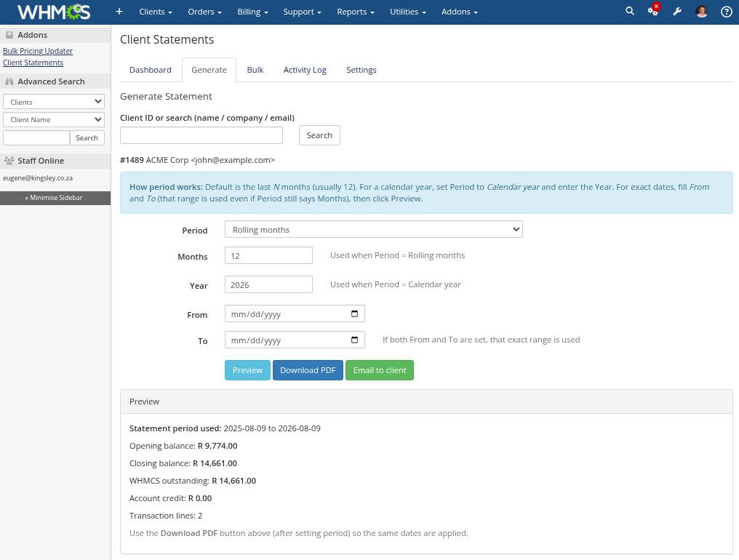This screenshot has width=739, height=560.
Task: Click the Client Statements sidebar link
Action: point(33,63)
